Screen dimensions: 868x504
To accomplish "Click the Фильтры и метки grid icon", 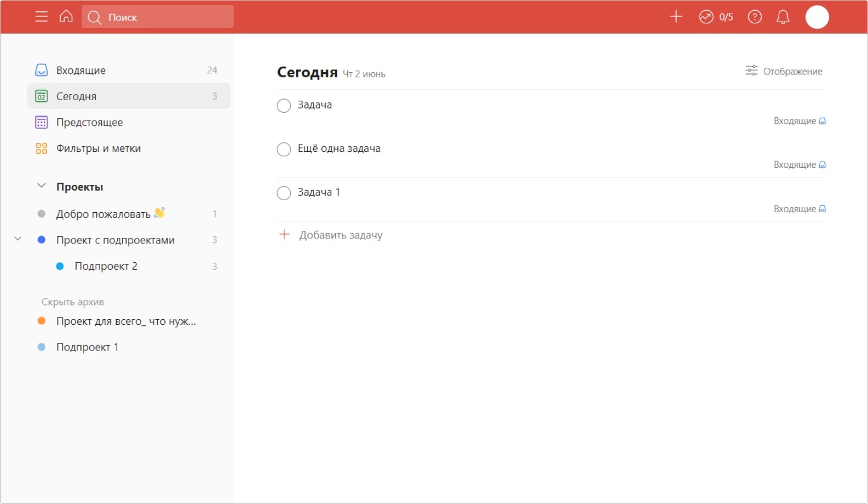I will pyautogui.click(x=42, y=148).
